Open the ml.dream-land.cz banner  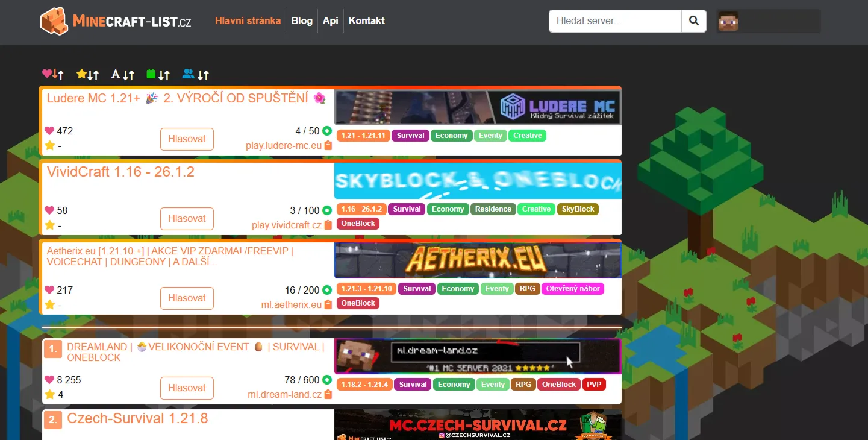coord(478,356)
